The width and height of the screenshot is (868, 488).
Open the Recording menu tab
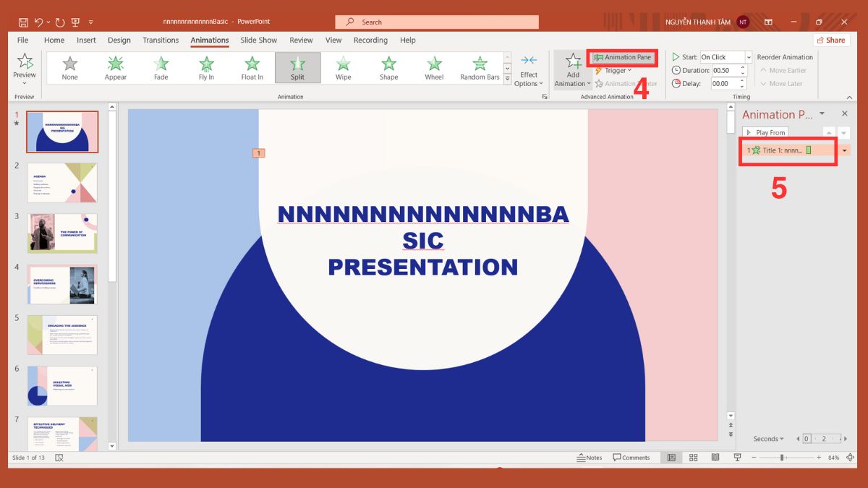(x=370, y=40)
